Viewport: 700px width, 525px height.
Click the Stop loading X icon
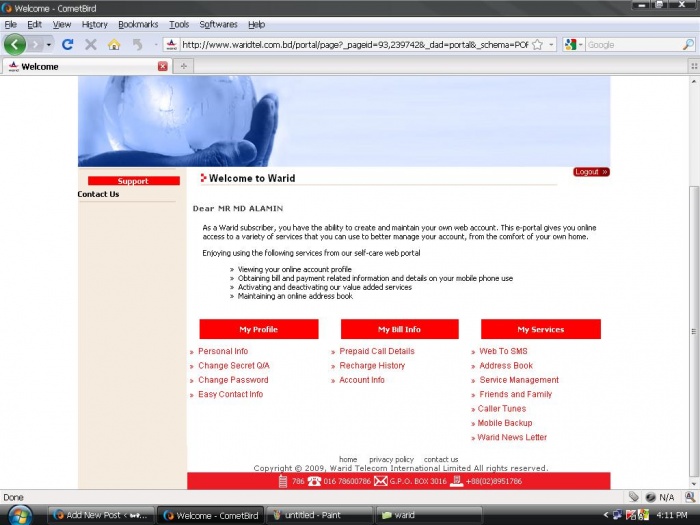click(x=91, y=44)
